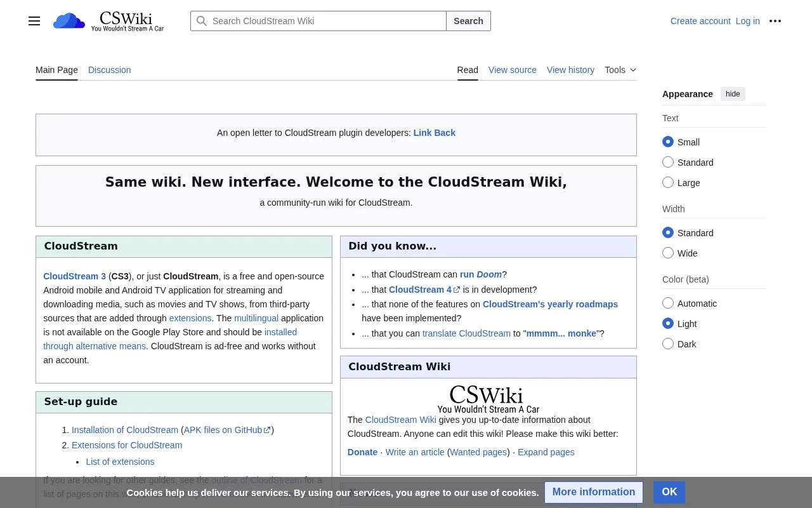The image size is (812, 508).
Task: Open the Discussion tab
Action: [110, 70]
